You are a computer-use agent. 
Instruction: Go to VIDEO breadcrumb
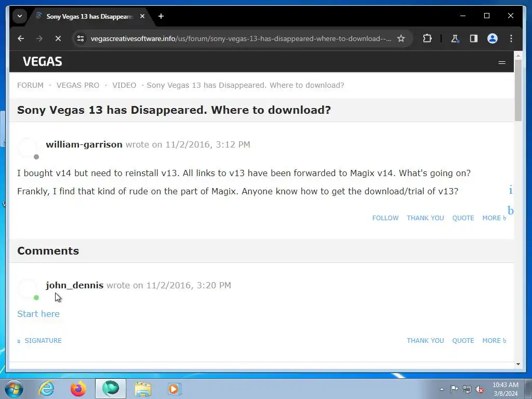(124, 85)
